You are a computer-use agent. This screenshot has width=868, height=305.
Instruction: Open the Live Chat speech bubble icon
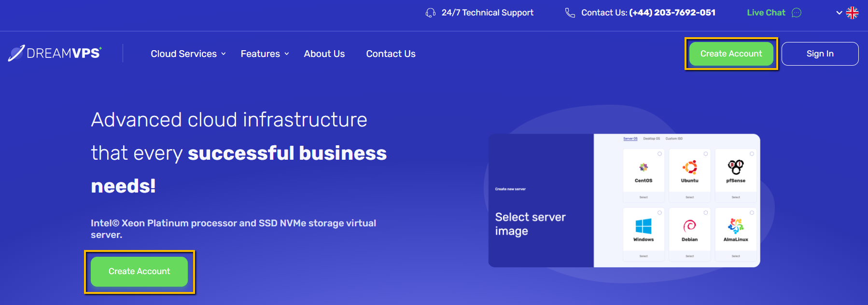pos(797,13)
